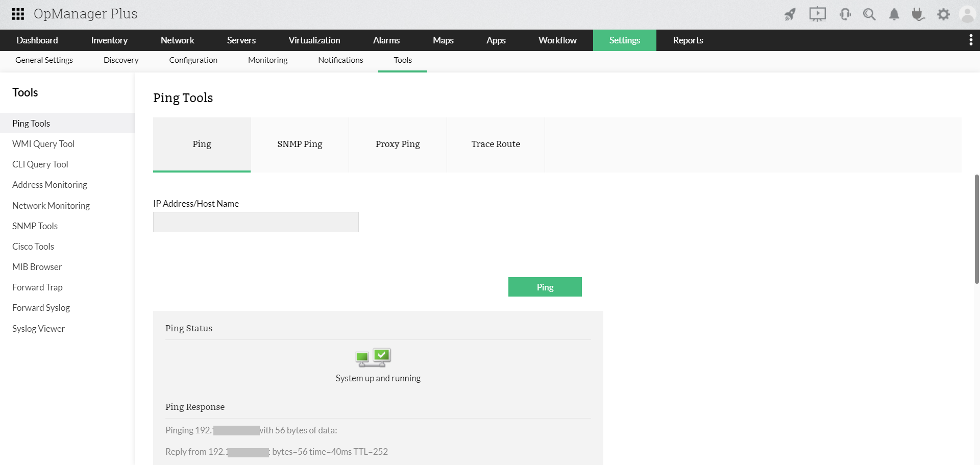Screen dimensions: 980x465
Task: Switch to the SNMP Ping tab
Action: pyautogui.click(x=300, y=144)
